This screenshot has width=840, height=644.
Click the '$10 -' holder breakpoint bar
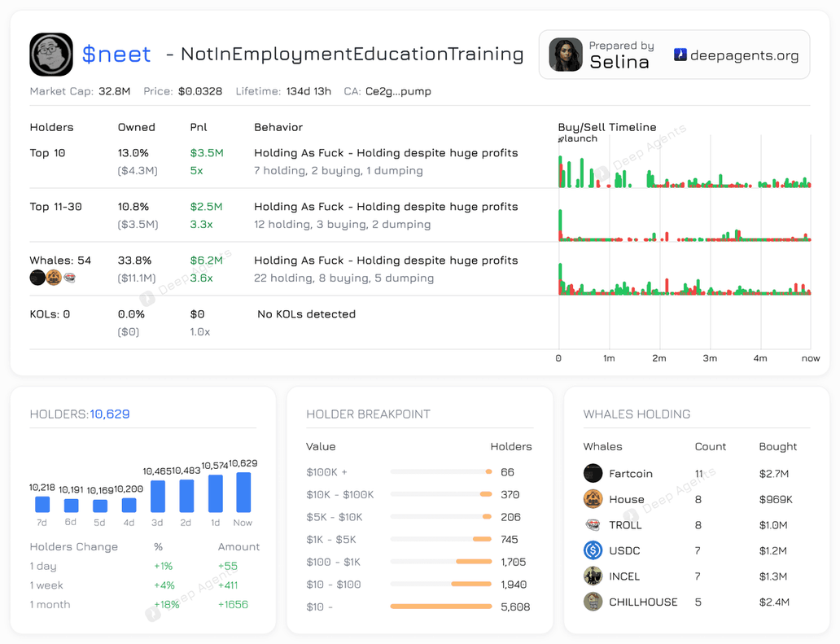pyautogui.click(x=441, y=607)
